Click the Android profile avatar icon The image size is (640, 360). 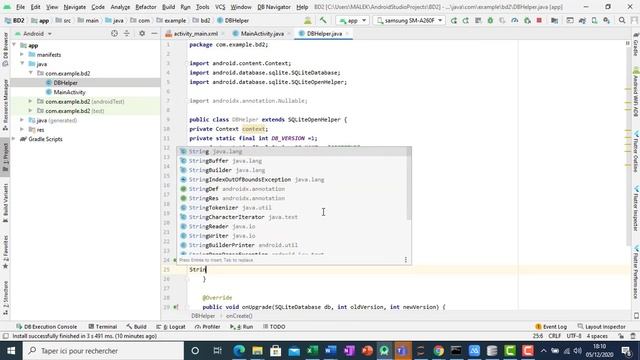308,20
